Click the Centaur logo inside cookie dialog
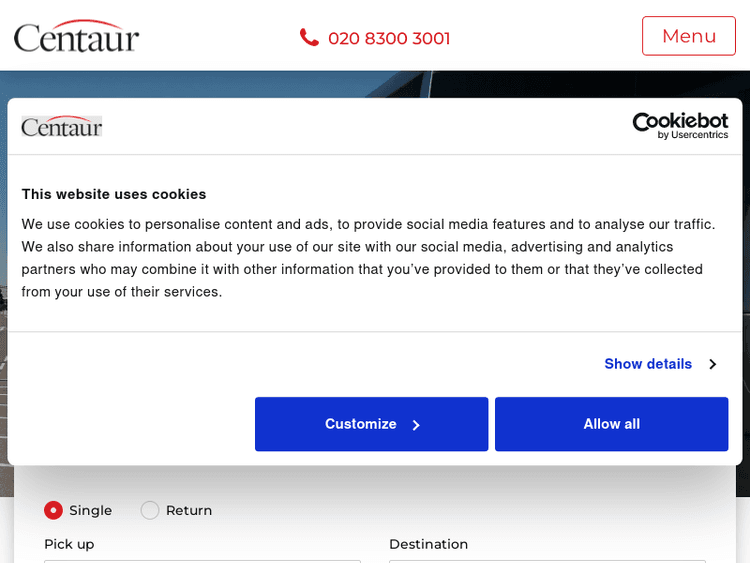 pos(62,127)
